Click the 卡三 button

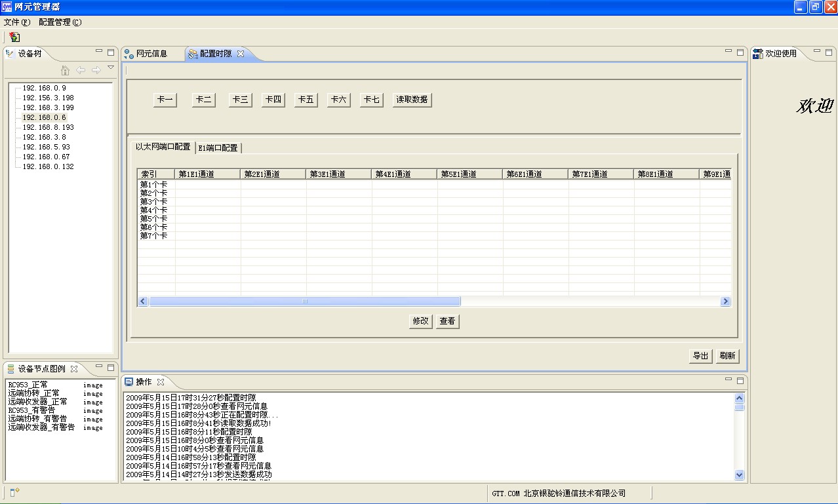pos(240,100)
